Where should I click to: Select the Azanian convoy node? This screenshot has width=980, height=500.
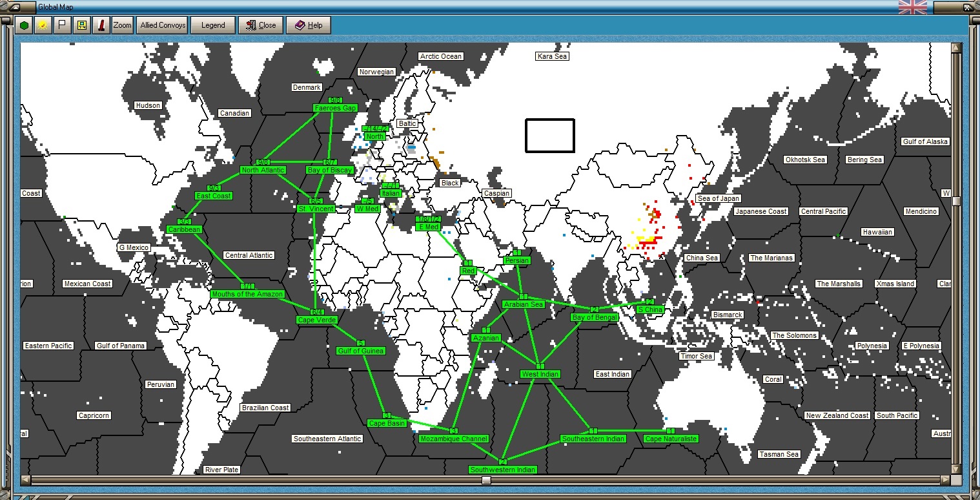point(485,338)
